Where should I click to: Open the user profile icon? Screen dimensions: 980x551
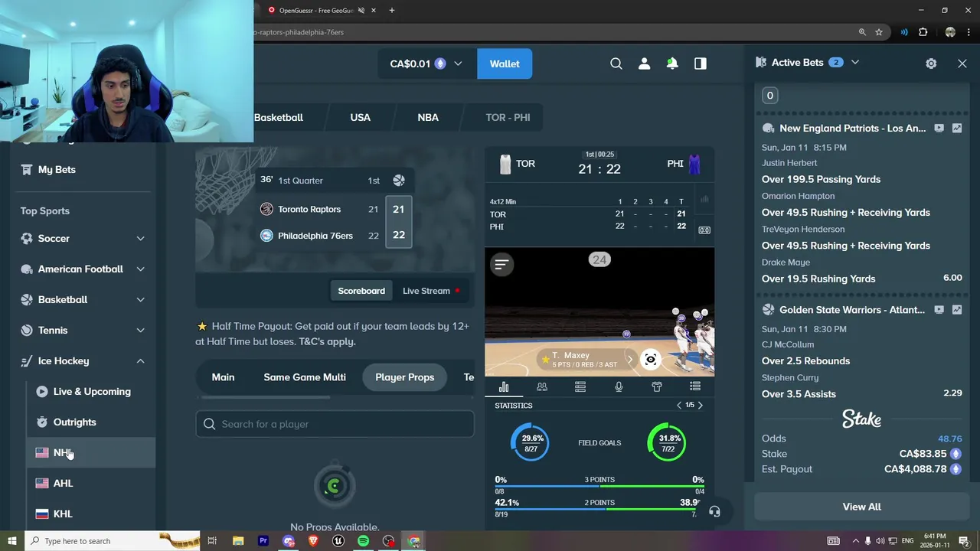pyautogui.click(x=644, y=64)
